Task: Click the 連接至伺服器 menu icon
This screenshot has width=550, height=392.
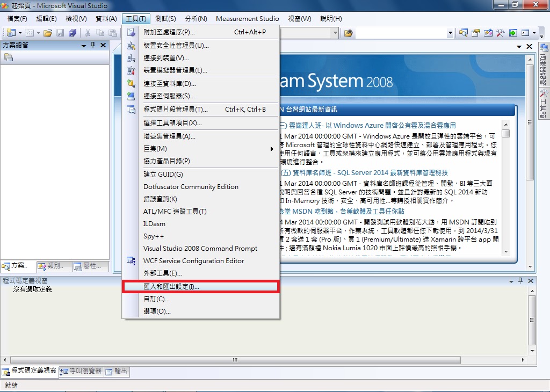Action: pos(131,96)
